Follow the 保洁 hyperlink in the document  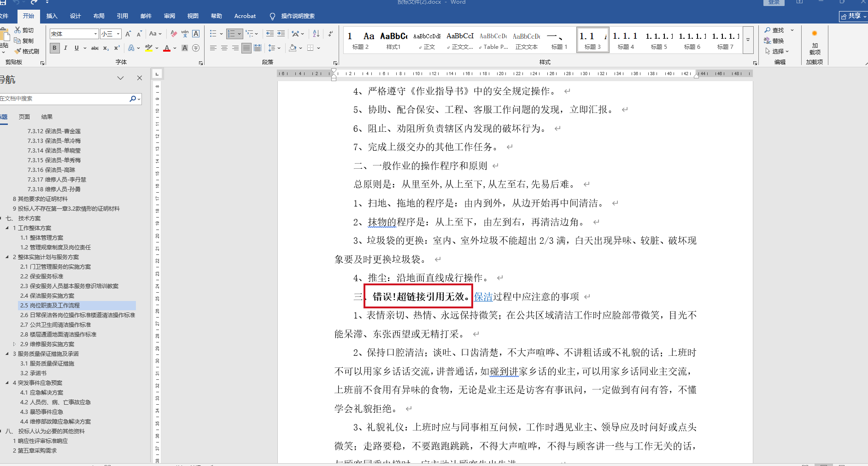483,297
